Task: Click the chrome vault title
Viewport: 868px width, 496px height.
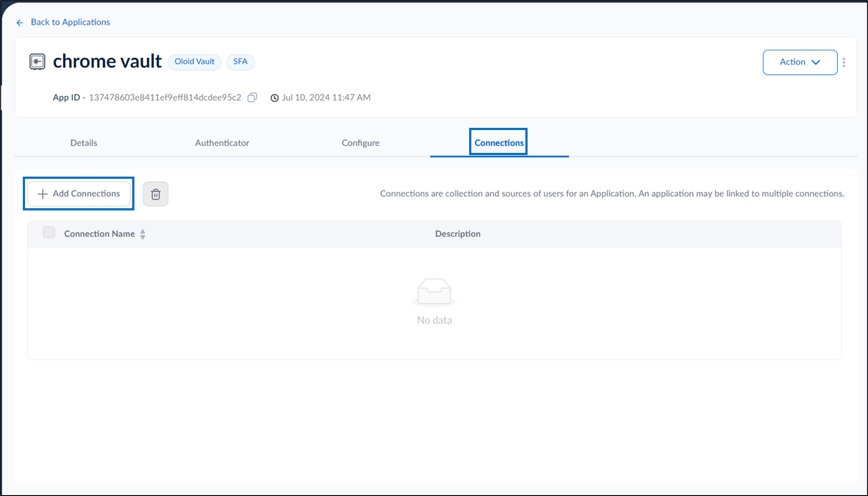Action: click(107, 62)
